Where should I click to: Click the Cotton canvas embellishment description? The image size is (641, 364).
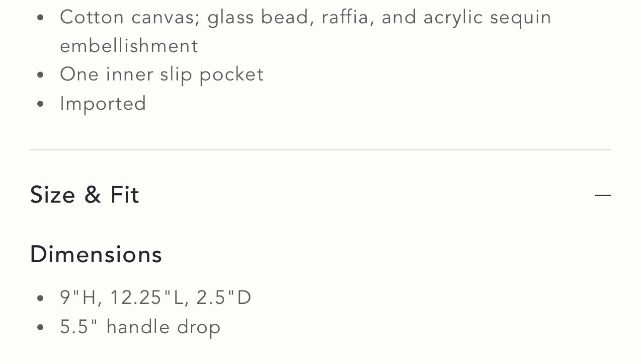coord(306,17)
